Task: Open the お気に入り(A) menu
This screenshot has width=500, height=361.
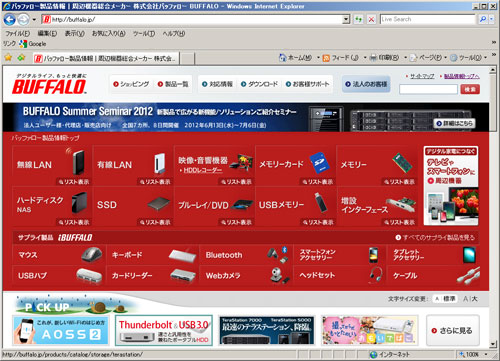Action: coord(109,33)
